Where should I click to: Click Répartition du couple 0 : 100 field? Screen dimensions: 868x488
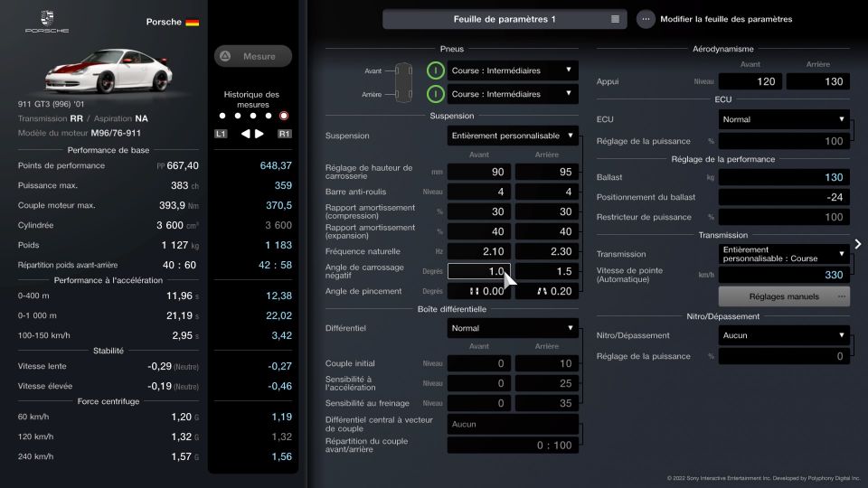pyautogui.click(x=513, y=446)
